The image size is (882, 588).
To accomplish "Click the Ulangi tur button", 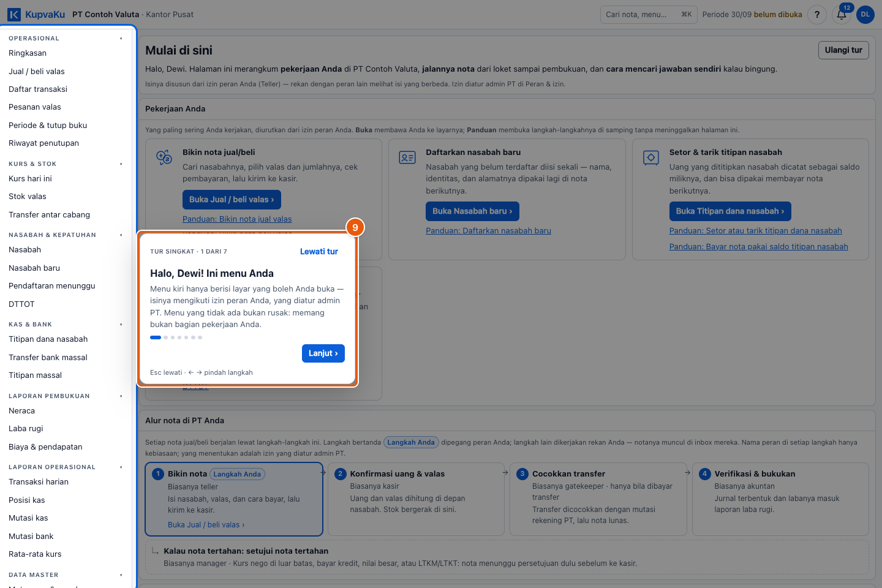I will pyautogui.click(x=843, y=50).
